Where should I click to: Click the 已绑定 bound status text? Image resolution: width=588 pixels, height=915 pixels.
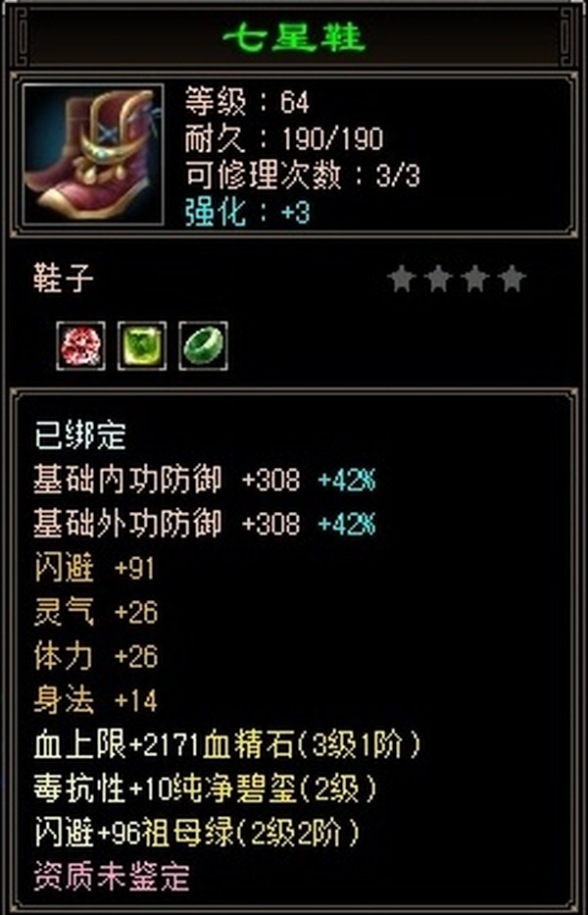tap(80, 437)
